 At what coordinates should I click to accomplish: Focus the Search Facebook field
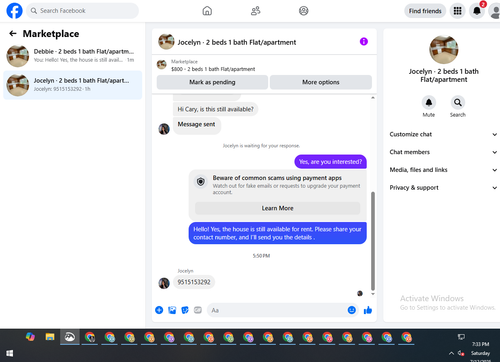tap(82, 11)
